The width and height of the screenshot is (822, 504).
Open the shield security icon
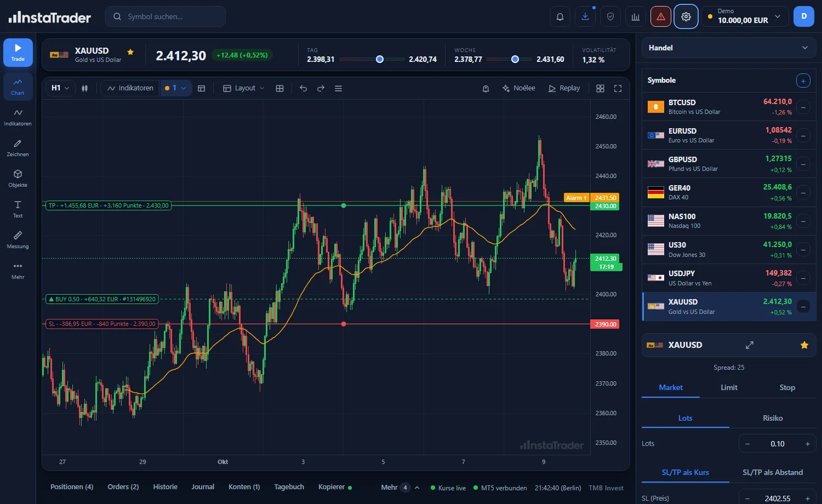pos(610,16)
